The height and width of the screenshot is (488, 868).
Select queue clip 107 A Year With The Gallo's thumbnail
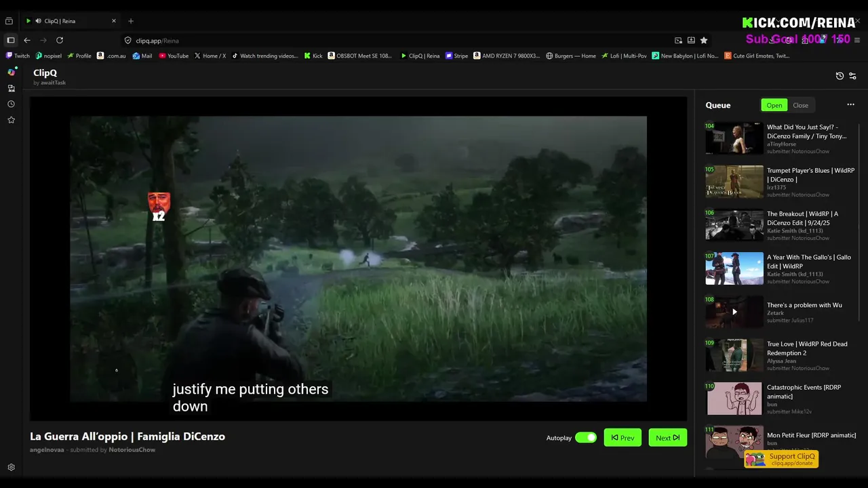(x=734, y=268)
